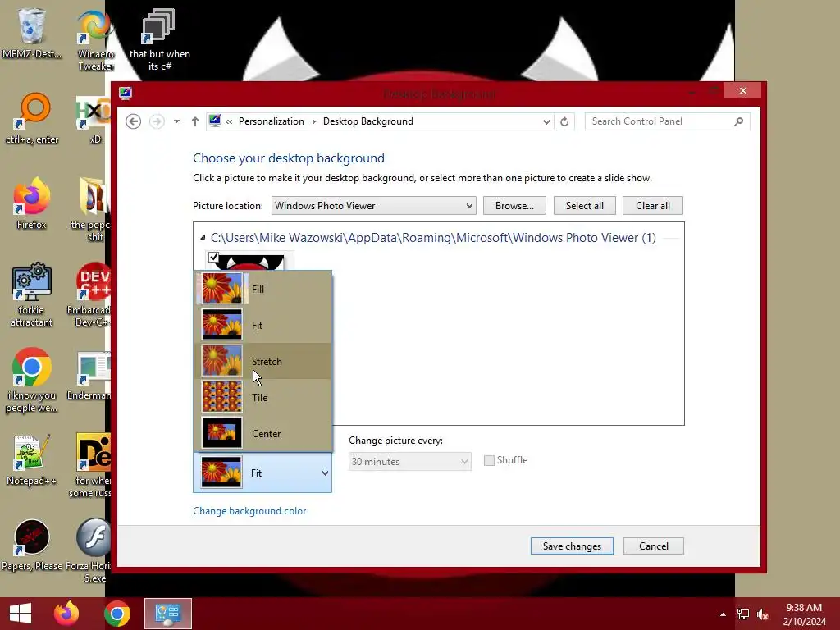This screenshot has height=630, width=840.
Task: Select the 'ctrl+a, enter' desktop icon
Action: tap(32, 119)
